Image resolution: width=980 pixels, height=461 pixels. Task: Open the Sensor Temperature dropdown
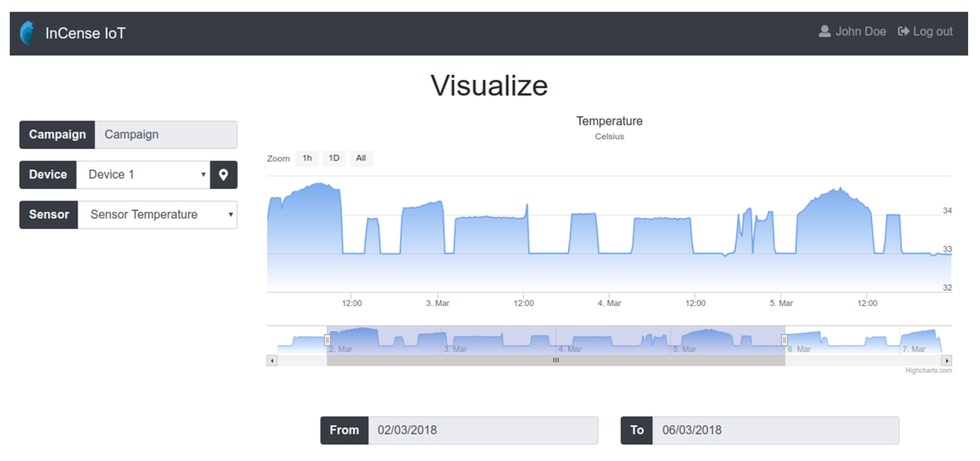point(158,215)
